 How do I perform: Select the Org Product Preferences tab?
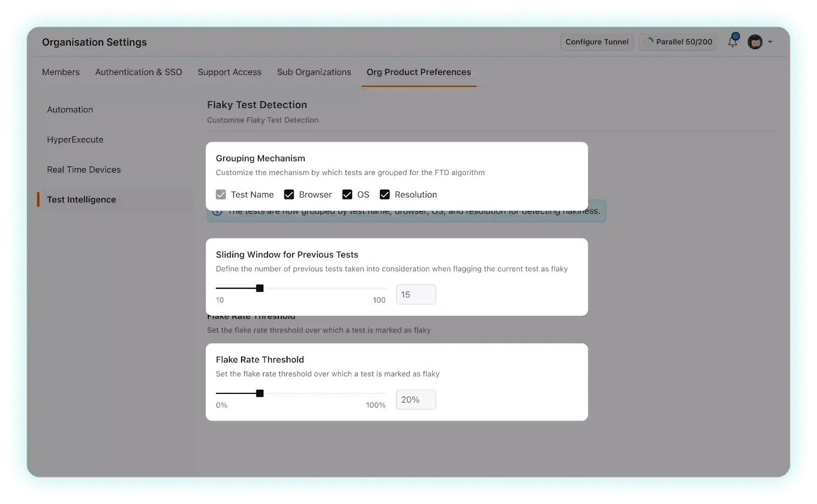point(419,72)
